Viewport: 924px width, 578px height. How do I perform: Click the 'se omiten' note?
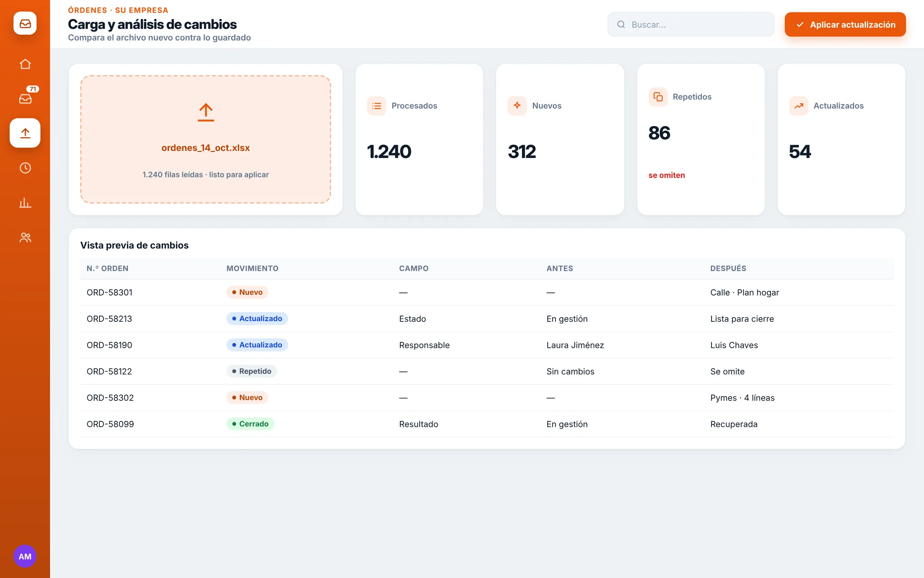(x=666, y=175)
